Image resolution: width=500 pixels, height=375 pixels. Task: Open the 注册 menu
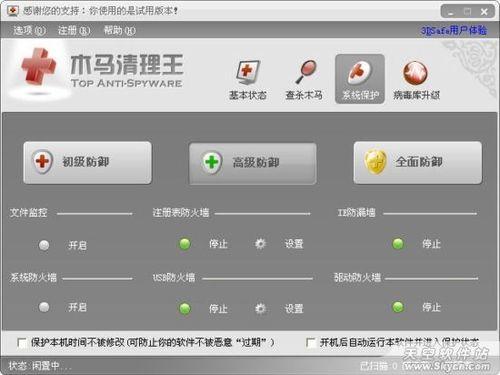tap(74, 31)
